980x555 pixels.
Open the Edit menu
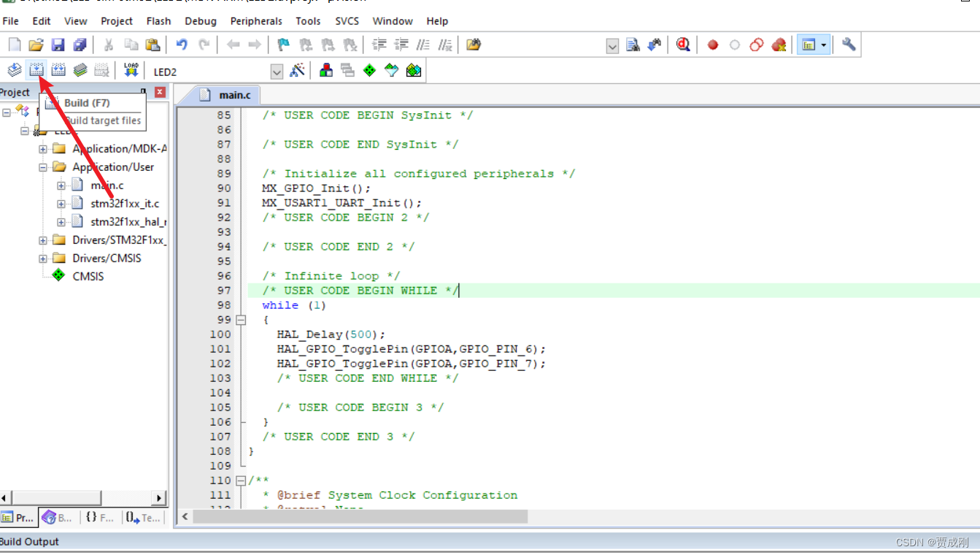42,21
